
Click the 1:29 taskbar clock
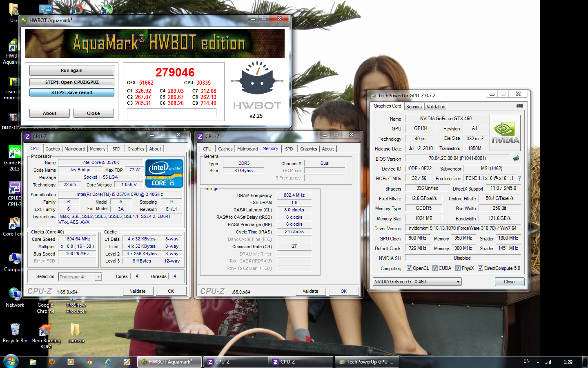point(568,362)
